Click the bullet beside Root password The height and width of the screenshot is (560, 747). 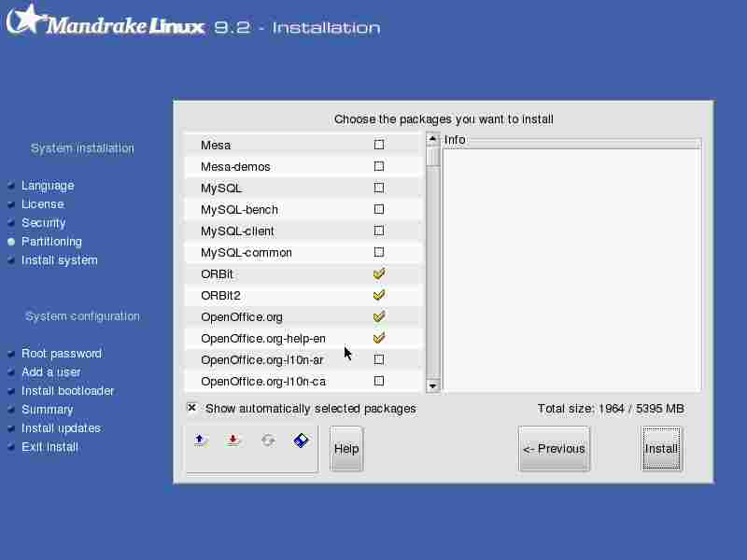[11, 354]
